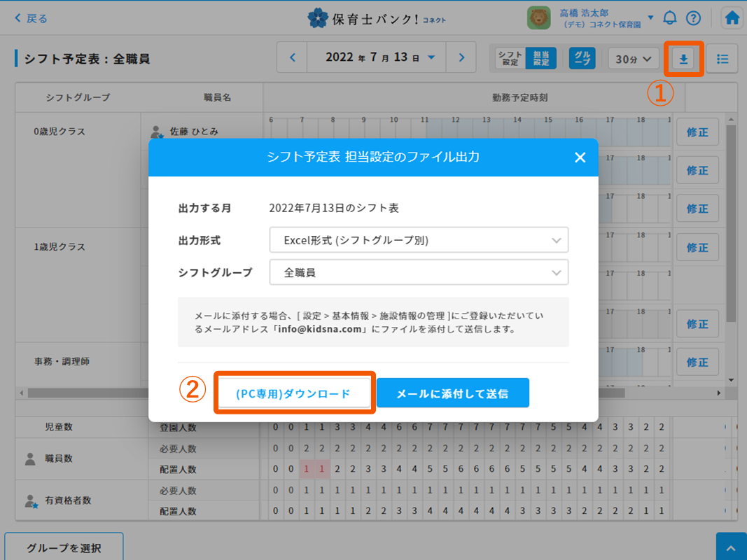Close the file output dialog
Image resolution: width=747 pixels, height=560 pixels.
coord(580,157)
